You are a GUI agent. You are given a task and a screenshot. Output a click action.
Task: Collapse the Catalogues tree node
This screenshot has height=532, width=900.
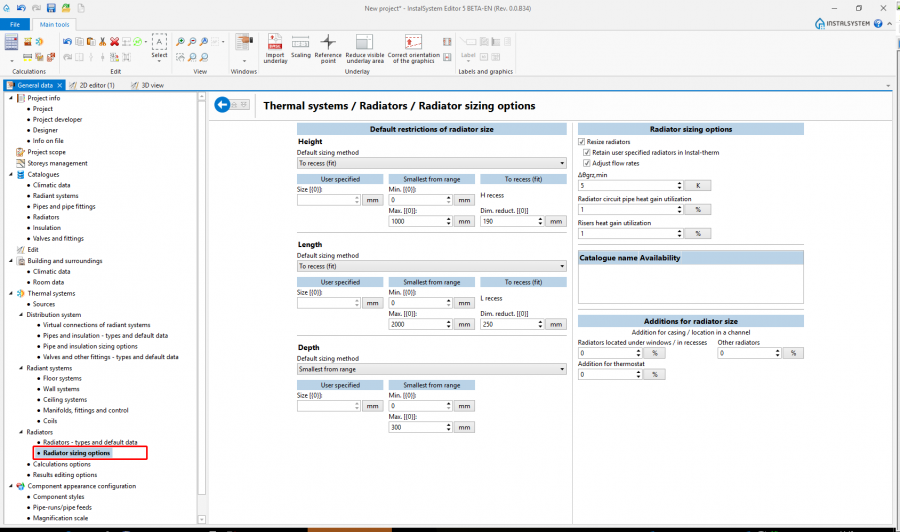tap(10, 174)
